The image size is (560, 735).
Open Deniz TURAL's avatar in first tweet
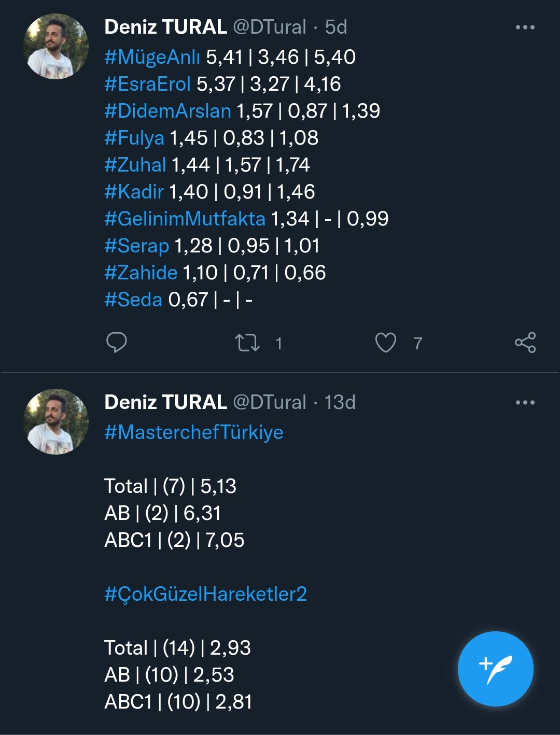click(56, 47)
